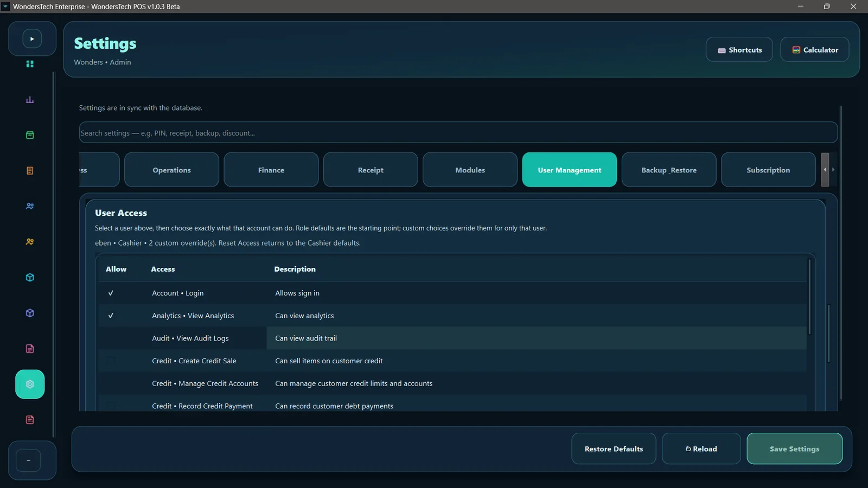Click the 'Wonders • Admin' subtitle
Screen dimensions: 868x488
pyautogui.click(x=103, y=62)
